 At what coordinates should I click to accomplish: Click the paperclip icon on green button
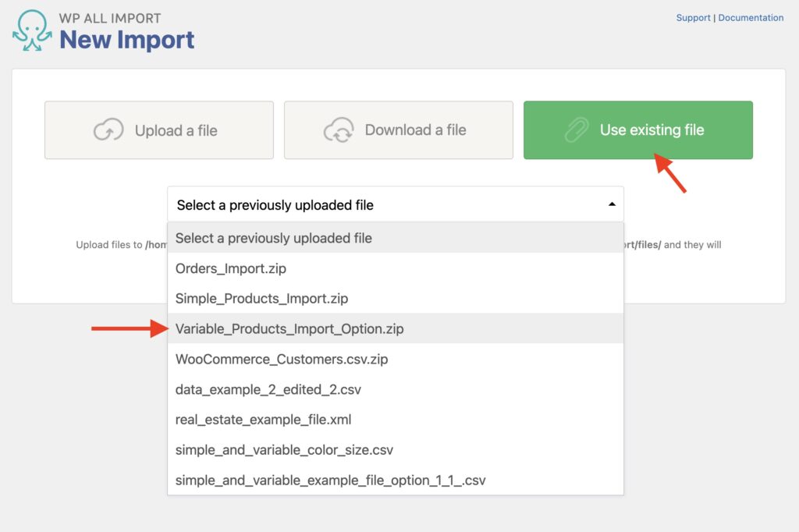pyautogui.click(x=577, y=129)
